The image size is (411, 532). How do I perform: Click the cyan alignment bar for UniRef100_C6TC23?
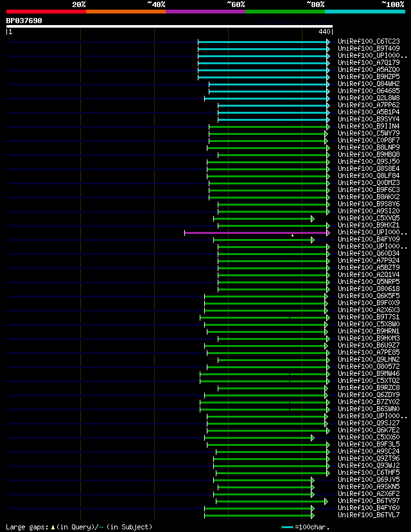tap(263, 42)
